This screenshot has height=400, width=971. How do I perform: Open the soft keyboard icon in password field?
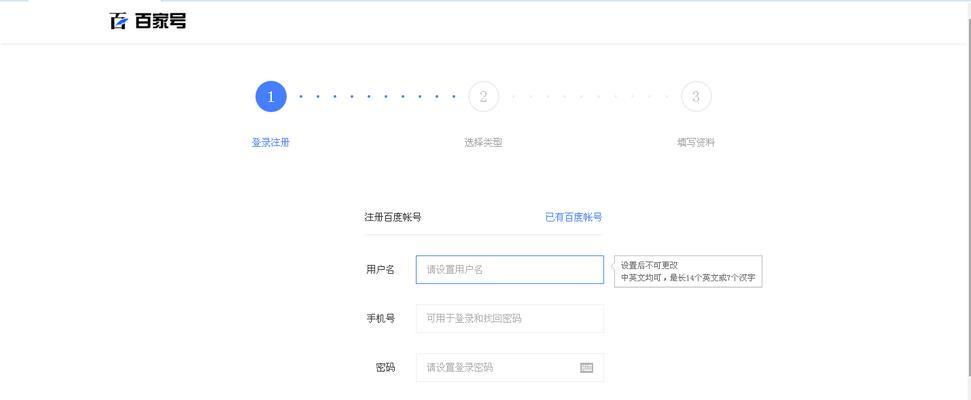tap(586, 368)
